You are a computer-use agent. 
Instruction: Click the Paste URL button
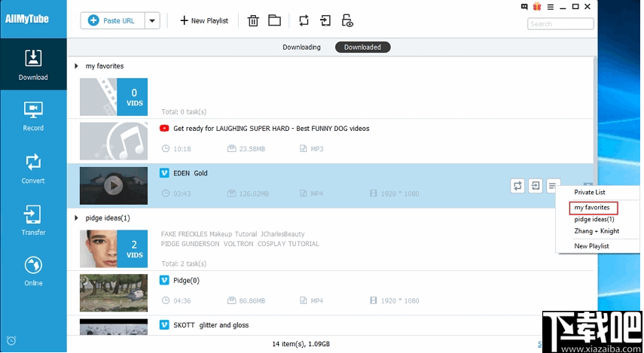coord(112,20)
